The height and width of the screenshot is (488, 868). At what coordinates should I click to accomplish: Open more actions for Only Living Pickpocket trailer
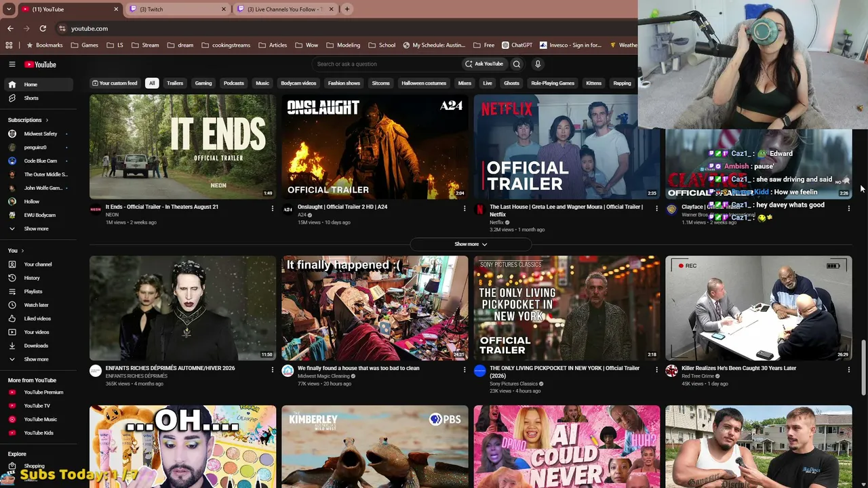[656, 369]
